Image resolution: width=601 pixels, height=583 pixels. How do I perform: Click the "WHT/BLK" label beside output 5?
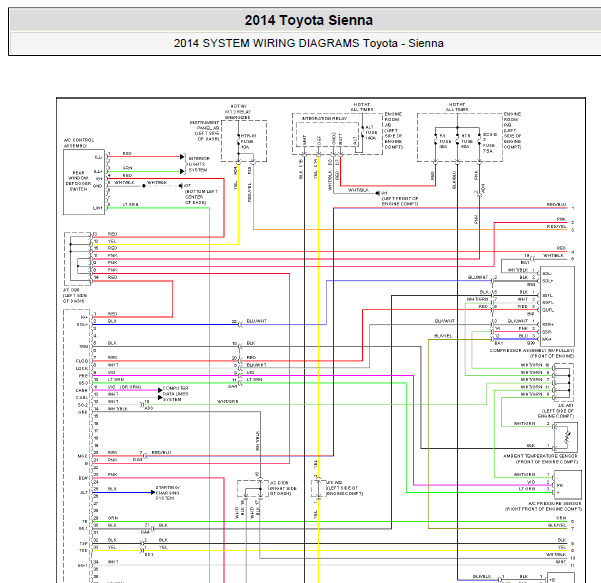coord(553,255)
